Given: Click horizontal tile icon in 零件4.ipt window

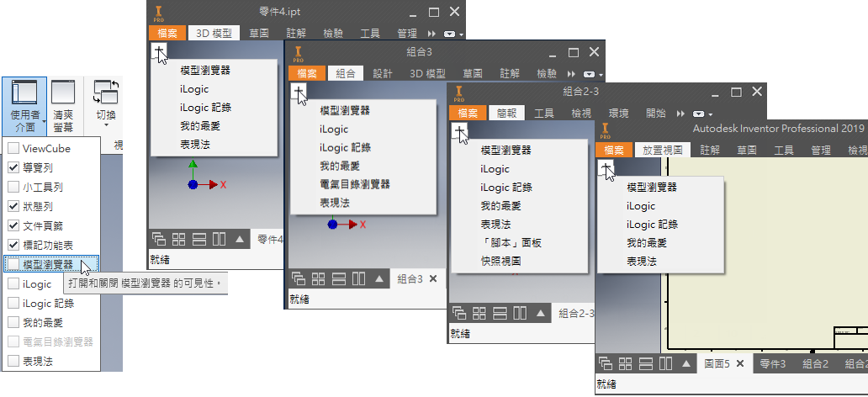Looking at the screenshot, I should click(198, 239).
